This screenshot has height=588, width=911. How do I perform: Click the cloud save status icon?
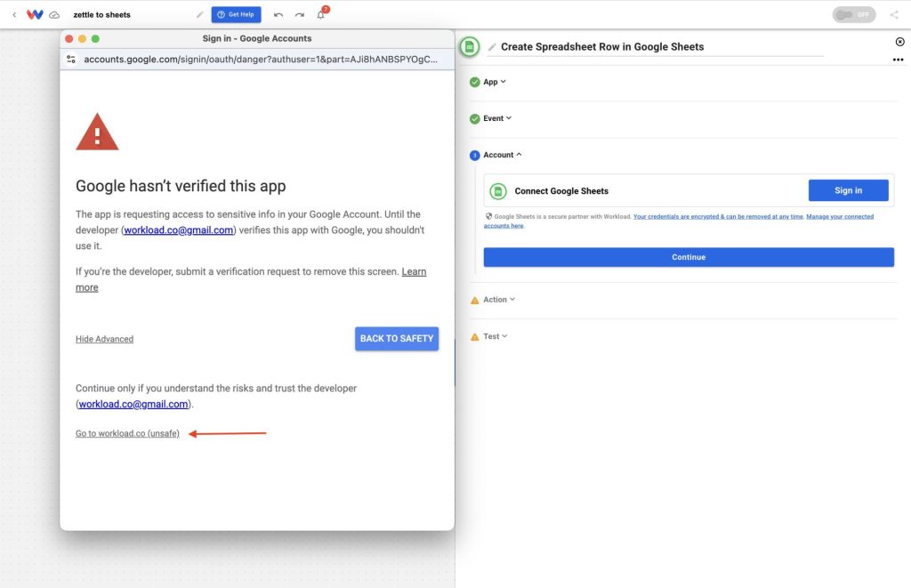54,14
